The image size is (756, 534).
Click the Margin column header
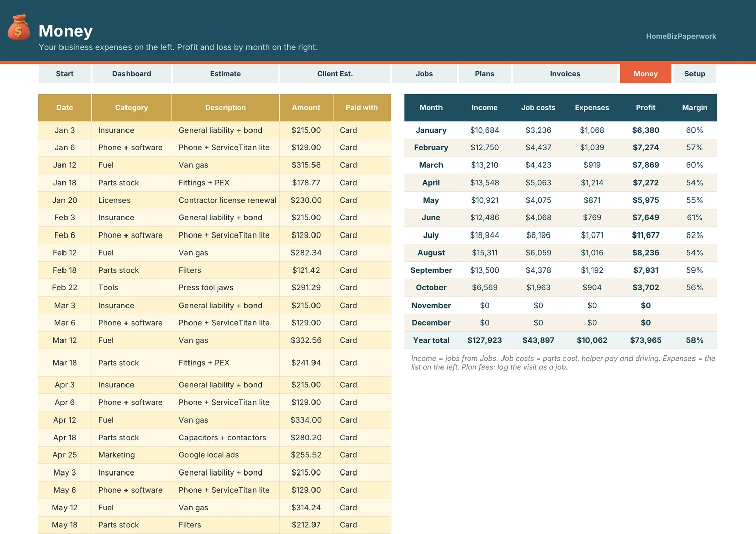(695, 107)
